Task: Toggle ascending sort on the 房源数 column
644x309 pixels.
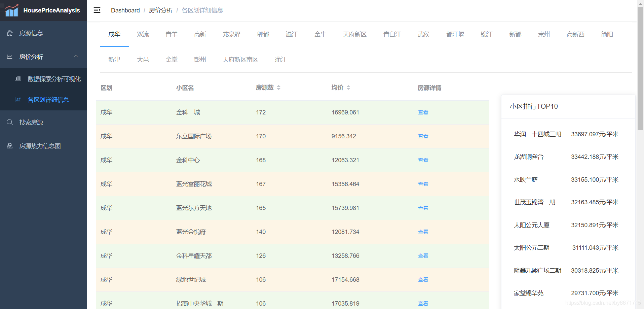Action: point(279,85)
